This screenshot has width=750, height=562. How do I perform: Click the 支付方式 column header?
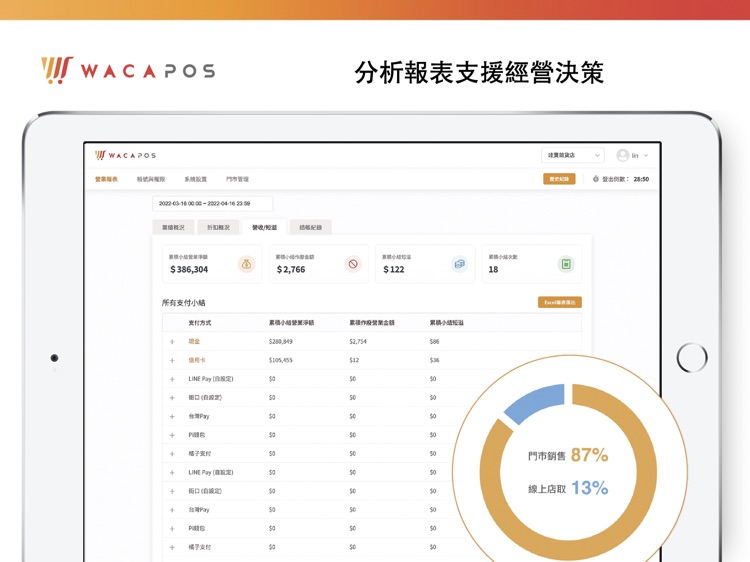click(x=199, y=323)
